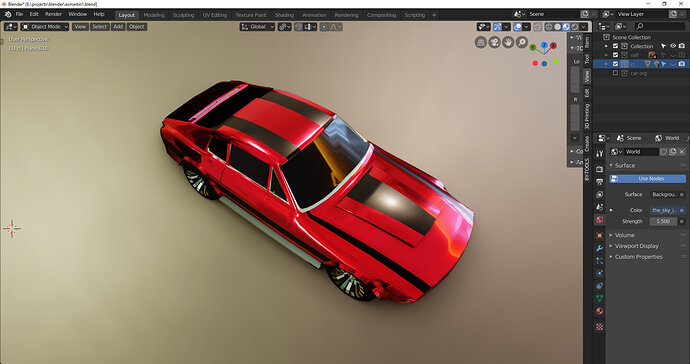This screenshot has height=364, width=690.
Task: Open Material properties tab
Action: (x=599, y=311)
